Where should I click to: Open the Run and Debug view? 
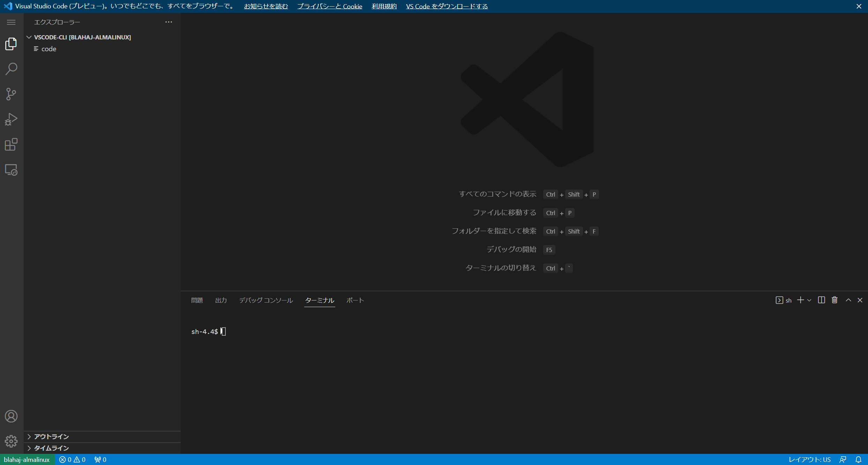pyautogui.click(x=11, y=119)
